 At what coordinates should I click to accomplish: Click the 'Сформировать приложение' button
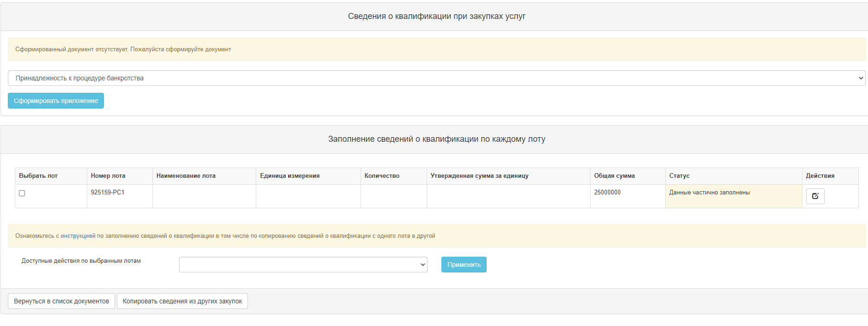click(56, 101)
